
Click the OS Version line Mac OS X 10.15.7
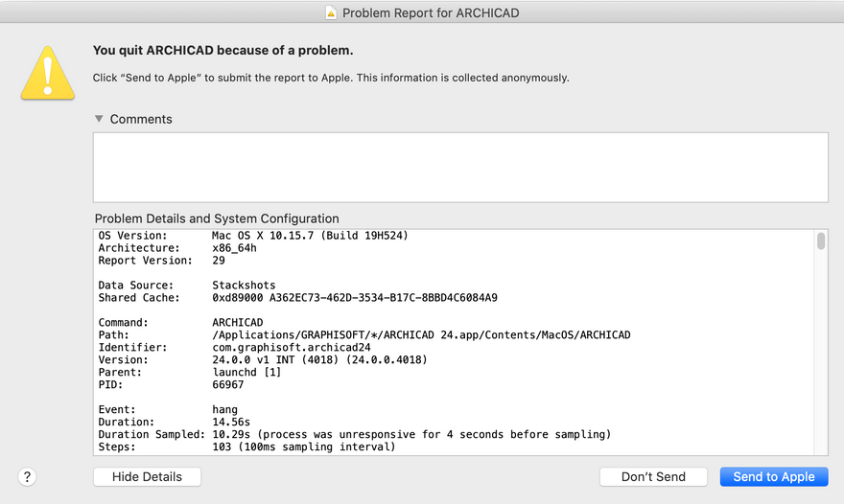[310, 236]
